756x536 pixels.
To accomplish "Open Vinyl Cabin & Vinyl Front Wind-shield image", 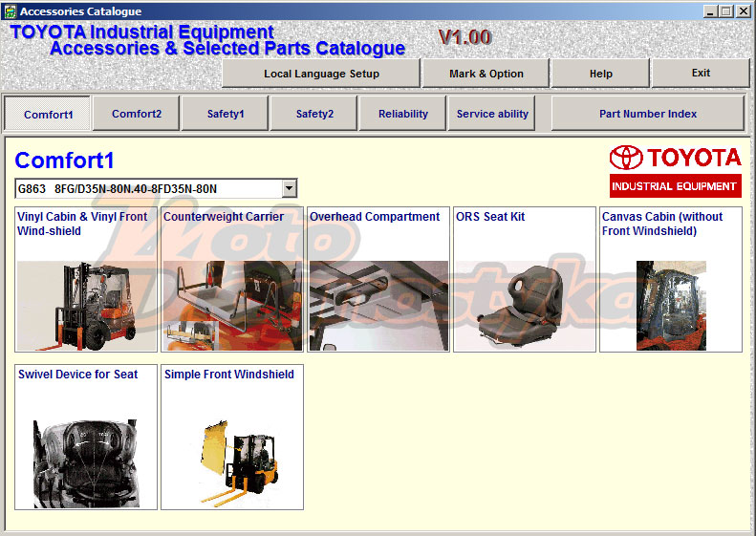I will 86,306.
